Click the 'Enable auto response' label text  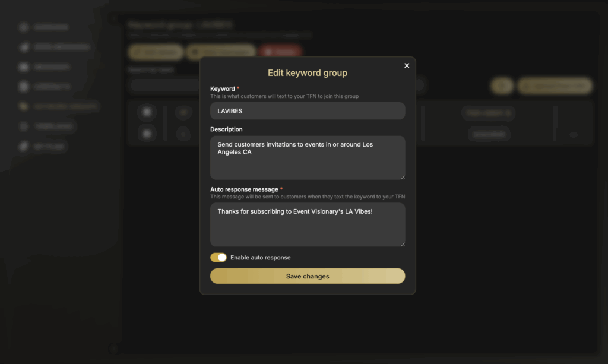(x=260, y=257)
